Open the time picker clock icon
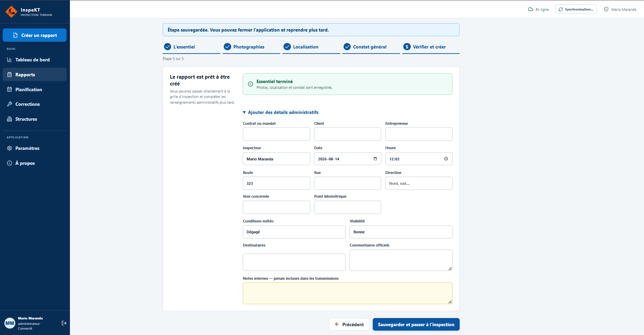The width and height of the screenshot is (644, 335). (446, 159)
